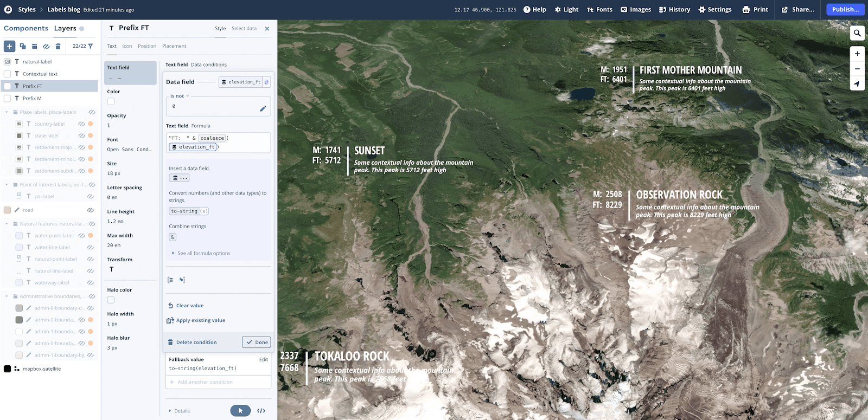Click Clear value

coord(186,306)
